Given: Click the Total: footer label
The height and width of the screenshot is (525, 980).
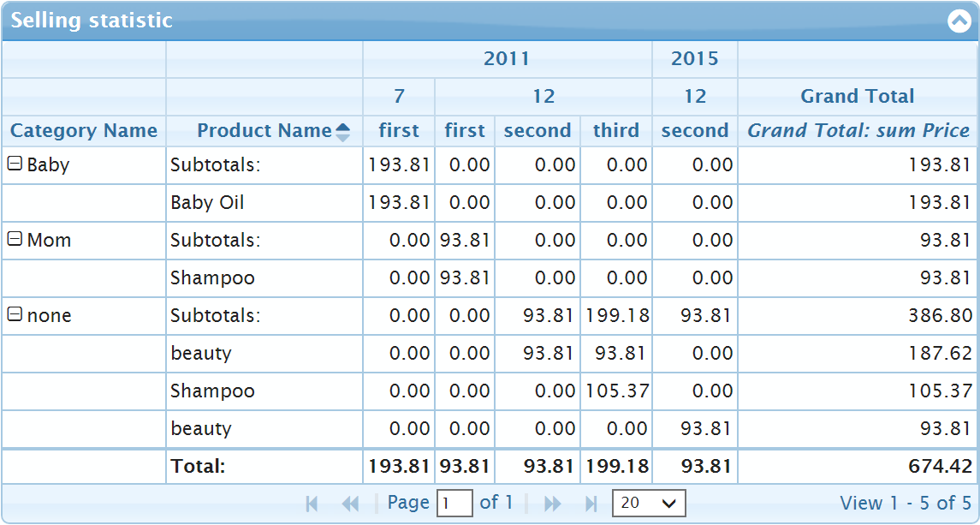Looking at the screenshot, I should [x=198, y=466].
